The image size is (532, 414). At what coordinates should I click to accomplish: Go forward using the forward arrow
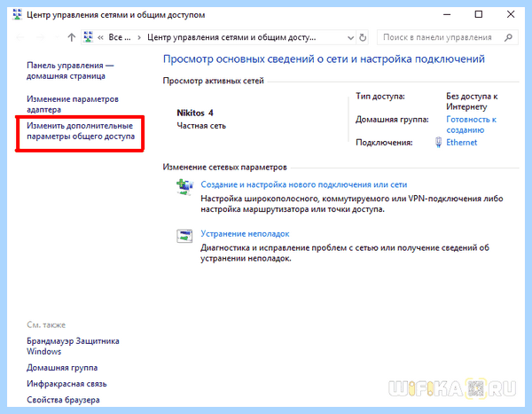41,37
